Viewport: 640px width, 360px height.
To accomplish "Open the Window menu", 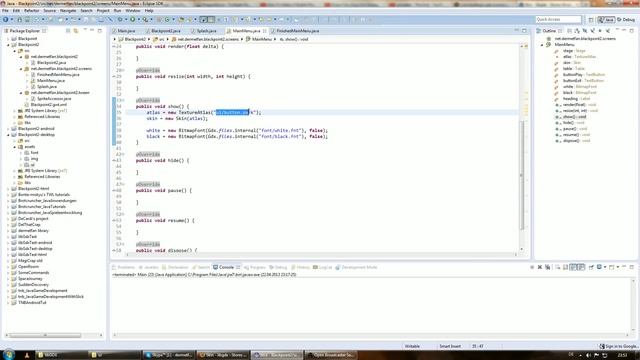I will 133,11.
